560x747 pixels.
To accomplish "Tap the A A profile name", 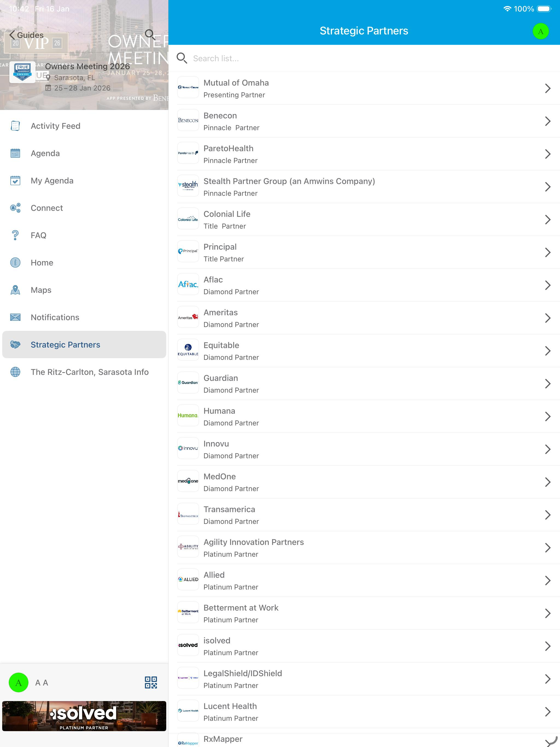I will click(42, 682).
